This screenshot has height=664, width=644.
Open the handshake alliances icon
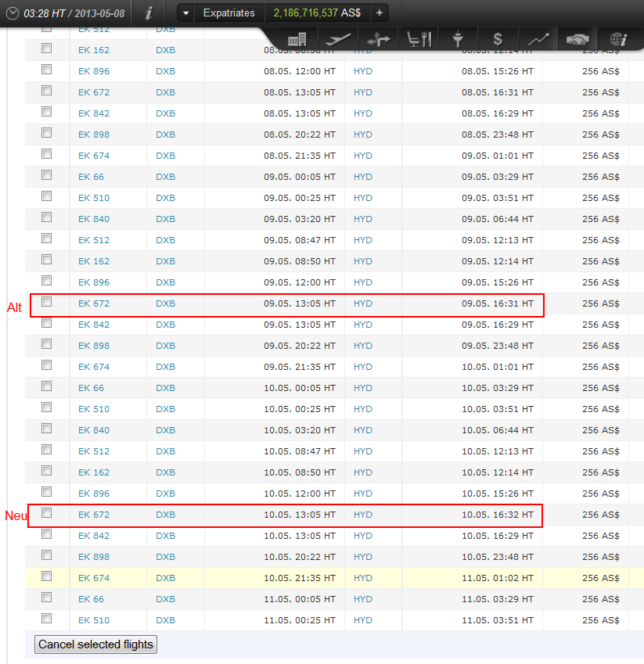click(577, 39)
